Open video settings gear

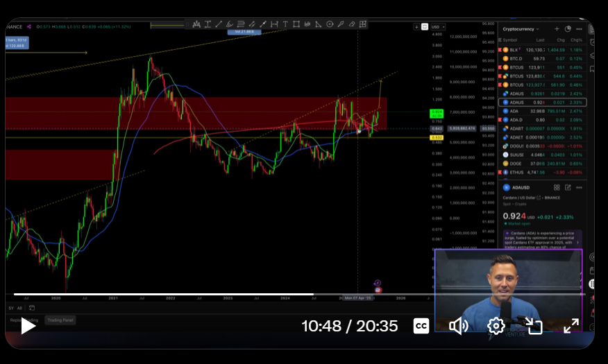[496, 326]
